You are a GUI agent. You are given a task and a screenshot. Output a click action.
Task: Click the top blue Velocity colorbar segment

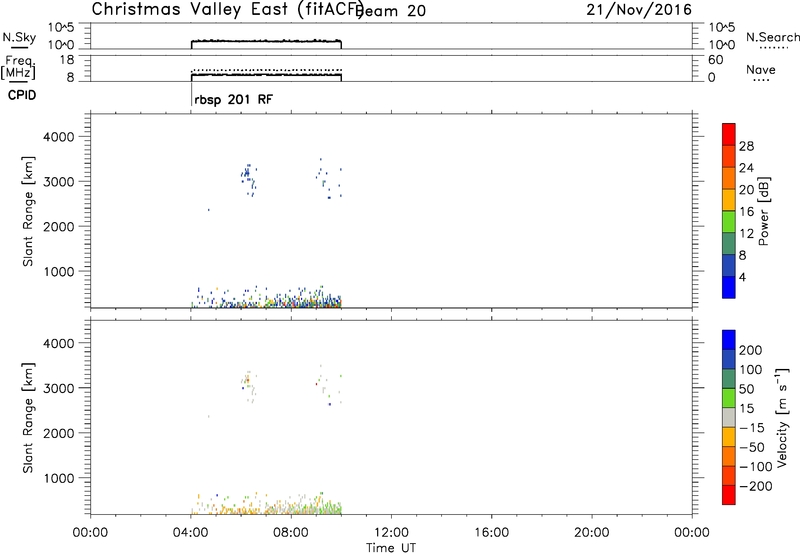click(729, 340)
